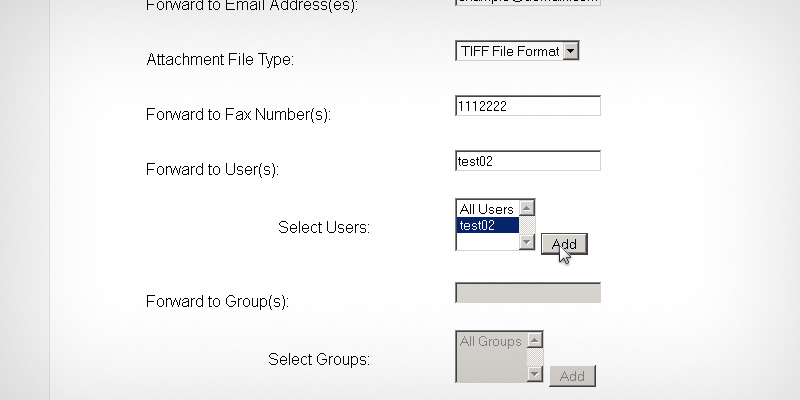Click the groups list scroll down arrow
800x400 pixels.
[535, 374]
